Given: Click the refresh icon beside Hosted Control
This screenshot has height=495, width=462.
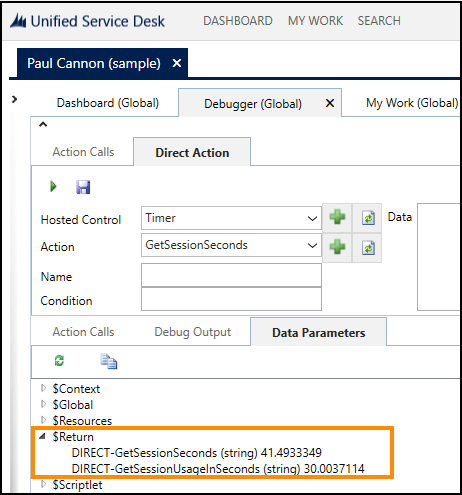Looking at the screenshot, I should [x=368, y=218].
